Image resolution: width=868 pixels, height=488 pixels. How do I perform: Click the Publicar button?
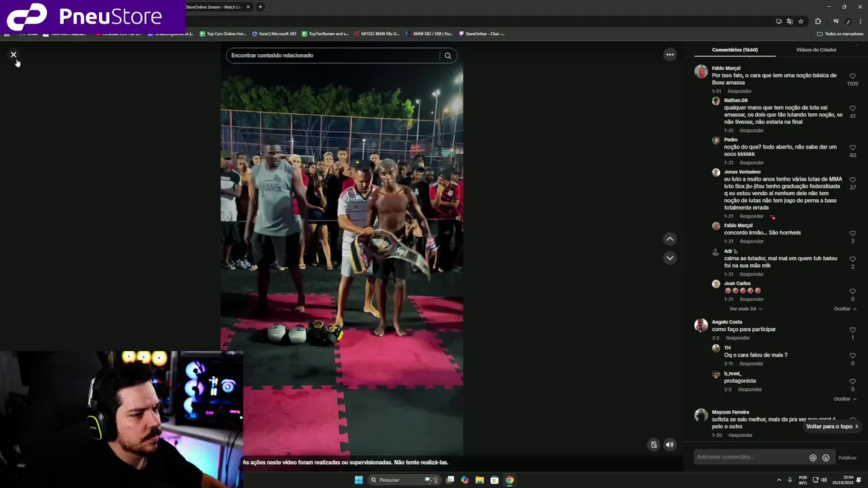click(847, 458)
